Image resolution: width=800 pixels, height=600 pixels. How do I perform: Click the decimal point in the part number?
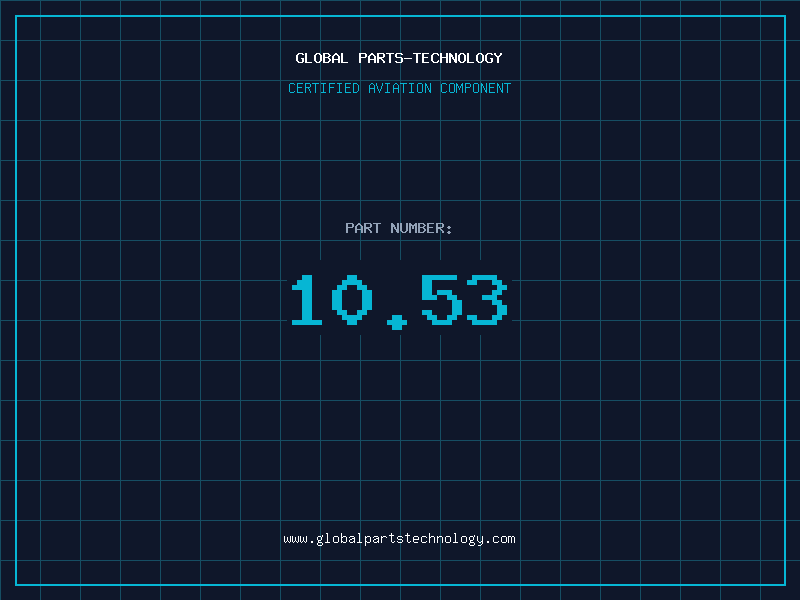[x=398, y=321]
